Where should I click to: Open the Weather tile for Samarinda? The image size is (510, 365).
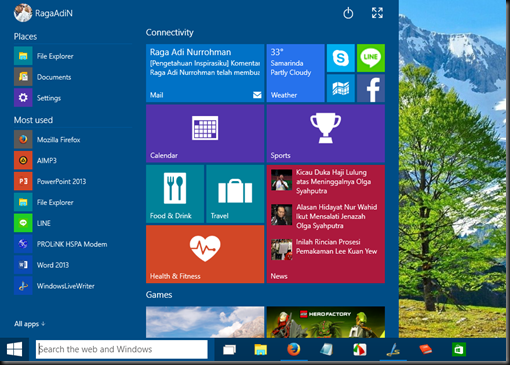pos(295,73)
